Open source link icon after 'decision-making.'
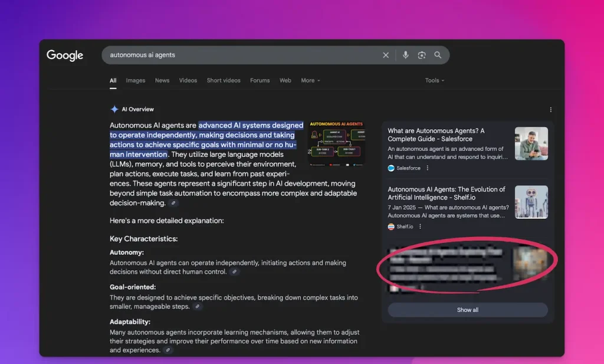This screenshot has height=364, width=604. (x=173, y=203)
